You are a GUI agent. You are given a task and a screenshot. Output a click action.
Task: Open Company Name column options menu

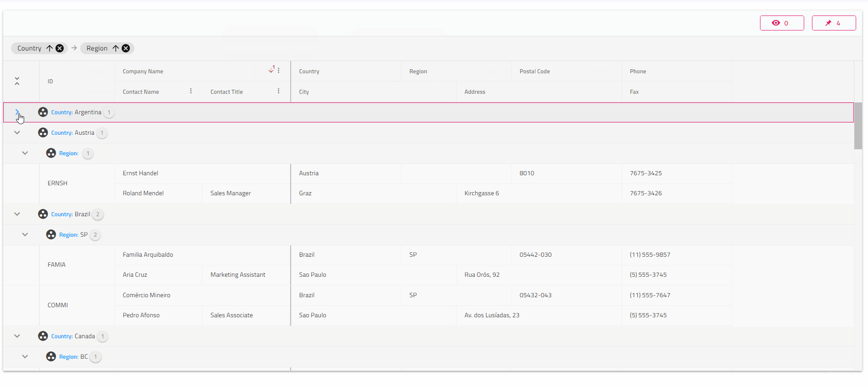coord(279,71)
